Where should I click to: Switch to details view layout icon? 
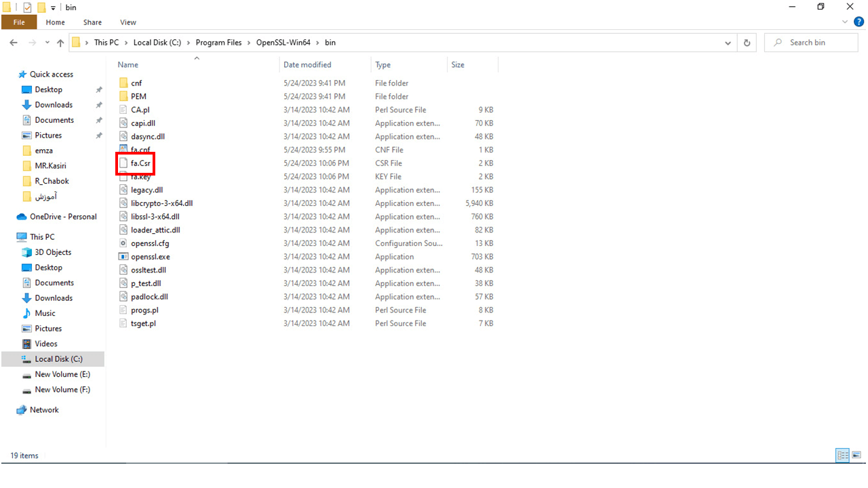(x=842, y=455)
